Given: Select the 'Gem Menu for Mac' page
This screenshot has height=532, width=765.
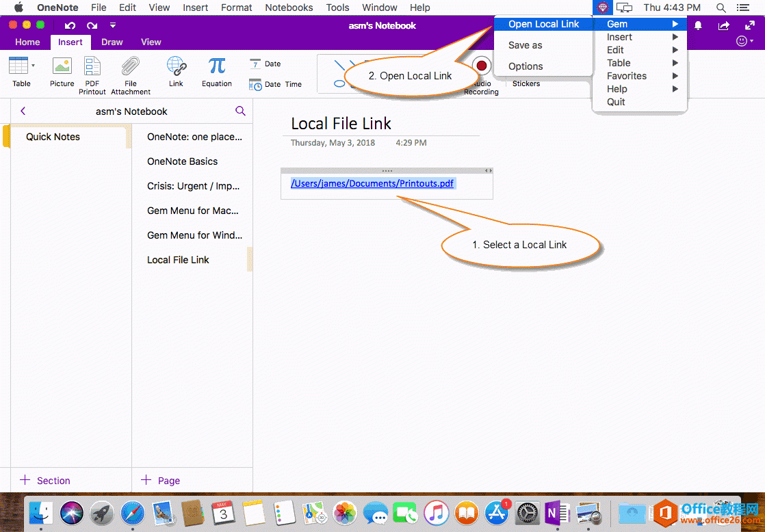Looking at the screenshot, I should pyautogui.click(x=192, y=211).
